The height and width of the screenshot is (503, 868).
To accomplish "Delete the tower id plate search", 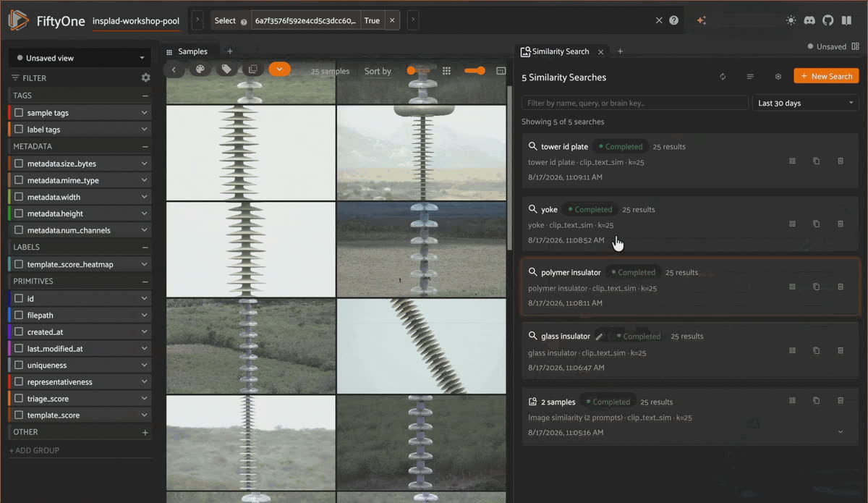I will [x=841, y=161].
